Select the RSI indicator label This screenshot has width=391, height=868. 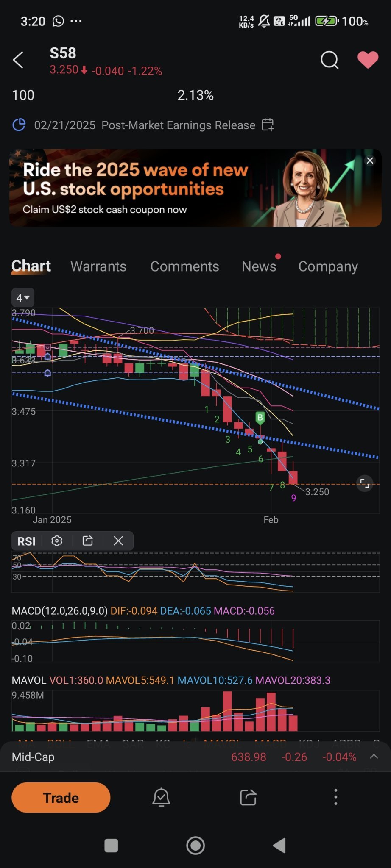point(26,541)
